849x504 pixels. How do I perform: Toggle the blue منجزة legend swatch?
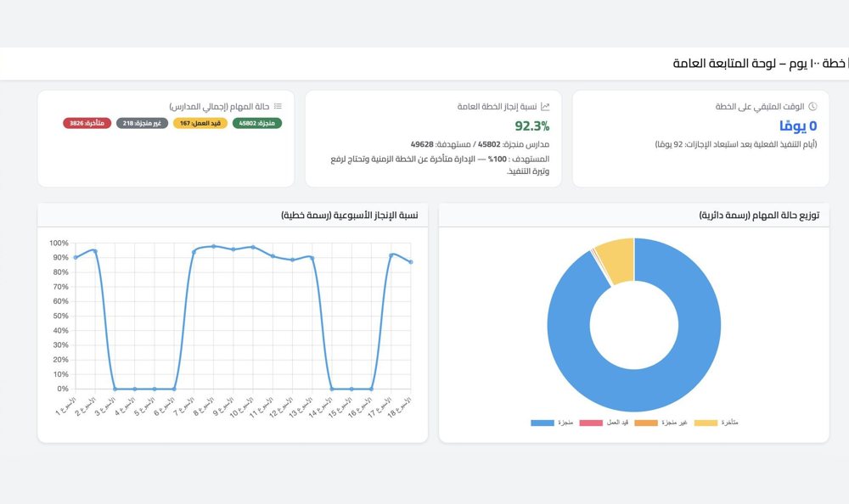pyautogui.click(x=543, y=423)
